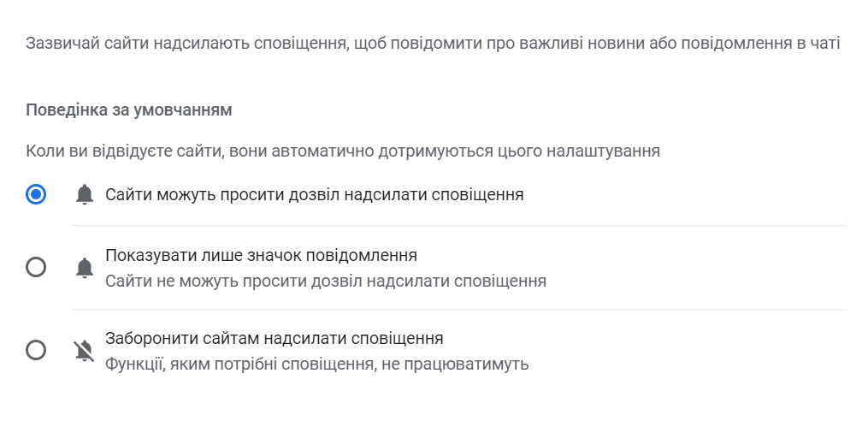
Task: Click the divider line above 'Заборонити сайтам надсилати сповіщення'
Action: 459,309
